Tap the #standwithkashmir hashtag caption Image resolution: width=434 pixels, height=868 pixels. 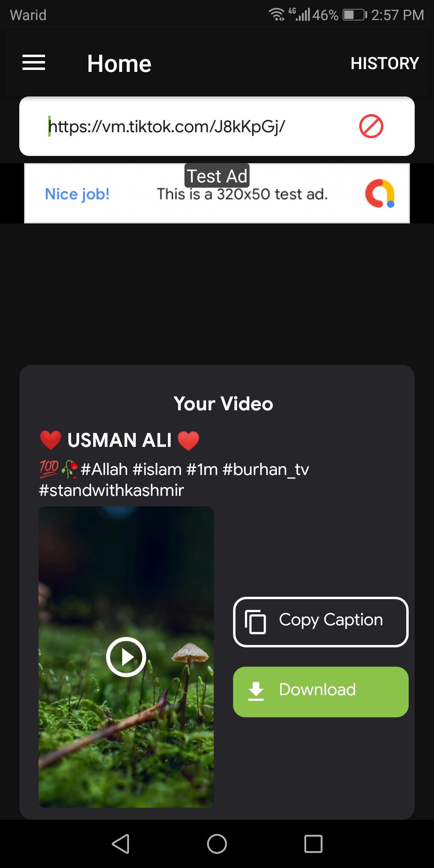click(x=111, y=491)
